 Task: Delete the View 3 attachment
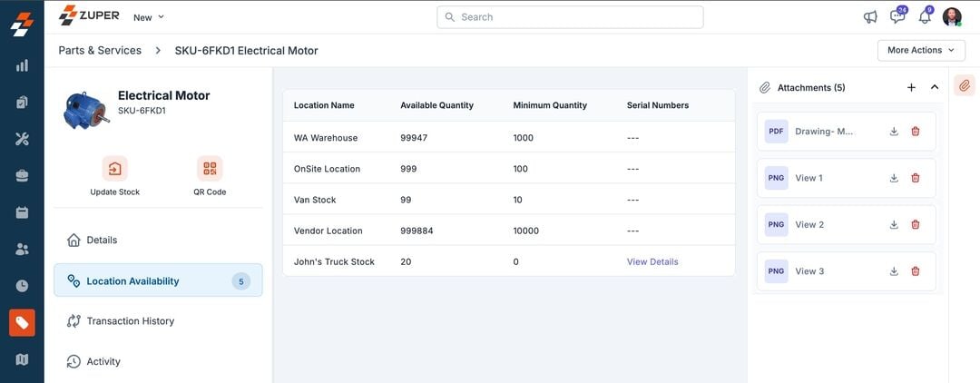[x=916, y=271]
